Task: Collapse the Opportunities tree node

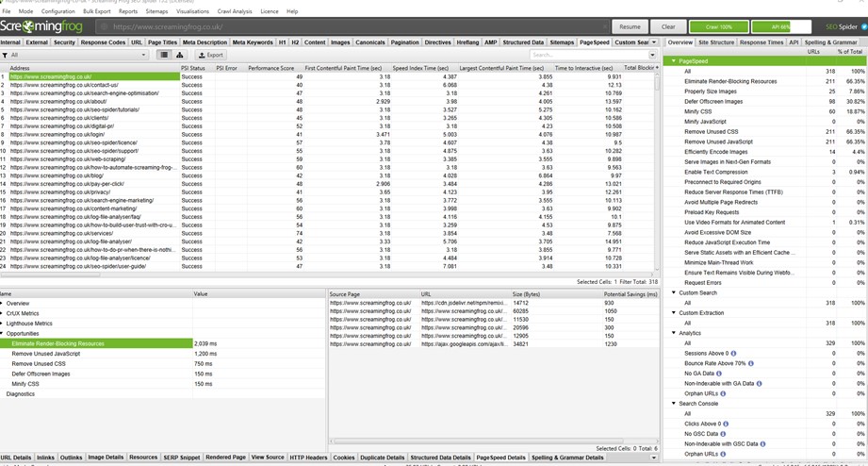Action: coord(3,334)
